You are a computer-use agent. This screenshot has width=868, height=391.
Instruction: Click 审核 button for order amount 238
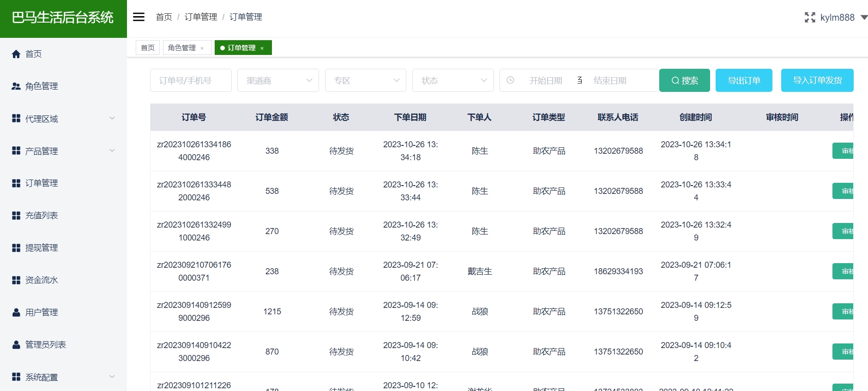(x=843, y=271)
